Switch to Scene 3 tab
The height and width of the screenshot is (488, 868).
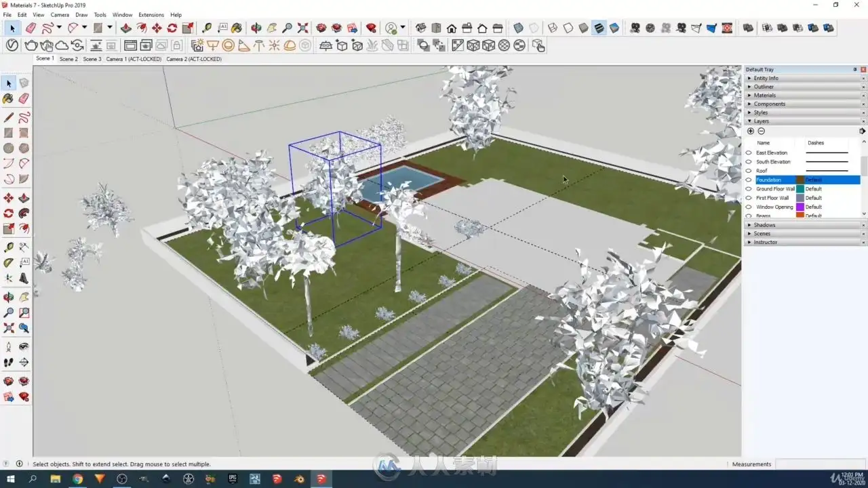coord(92,59)
